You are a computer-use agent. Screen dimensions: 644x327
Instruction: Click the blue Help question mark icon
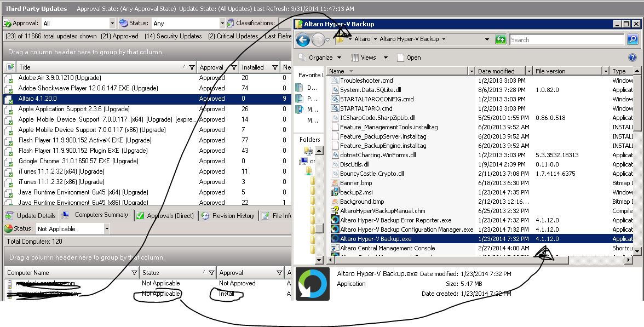pos(633,58)
